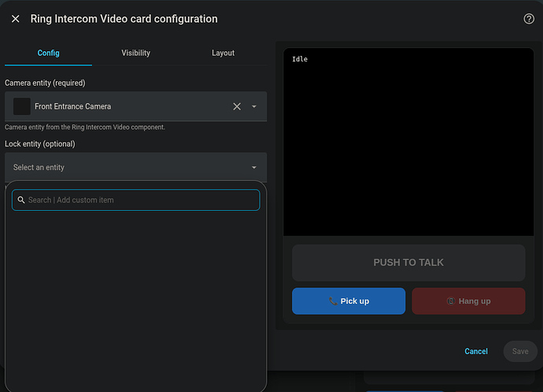The width and height of the screenshot is (543, 392).
Task: Click the camera entity helper description text
Action: [85, 127]
